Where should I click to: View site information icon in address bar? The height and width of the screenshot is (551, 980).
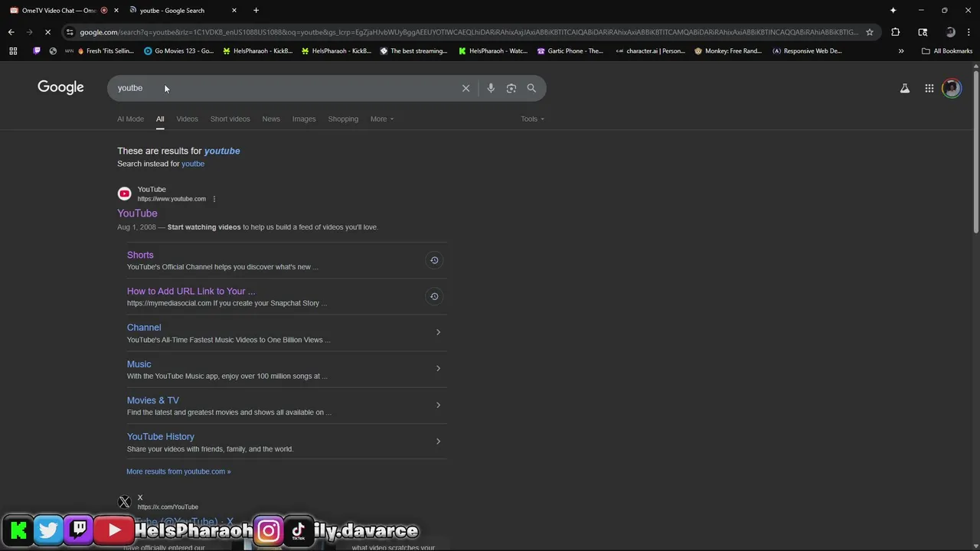70,32
